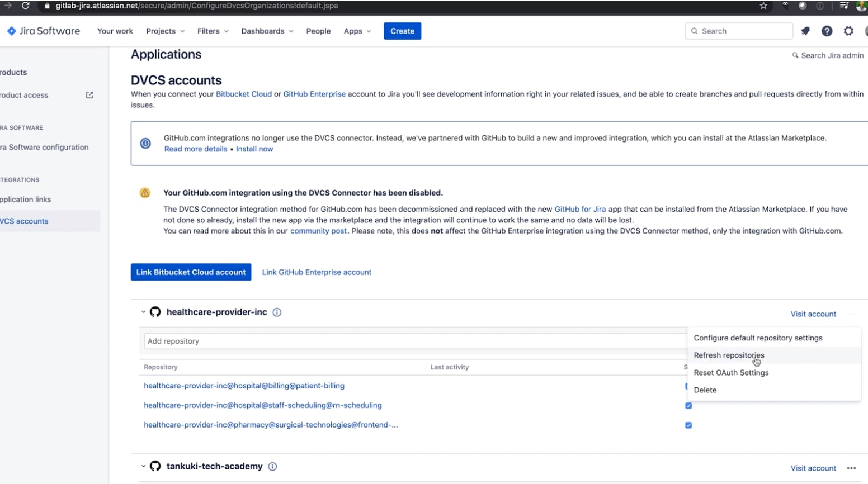Open the rn-scheduling repository link

point(263,406)
